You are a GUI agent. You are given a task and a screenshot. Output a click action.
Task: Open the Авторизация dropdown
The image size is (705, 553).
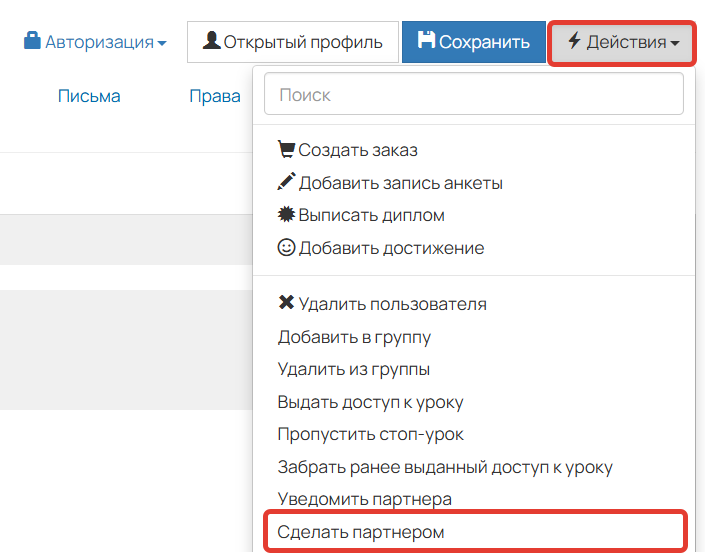[x=95, y=42]
